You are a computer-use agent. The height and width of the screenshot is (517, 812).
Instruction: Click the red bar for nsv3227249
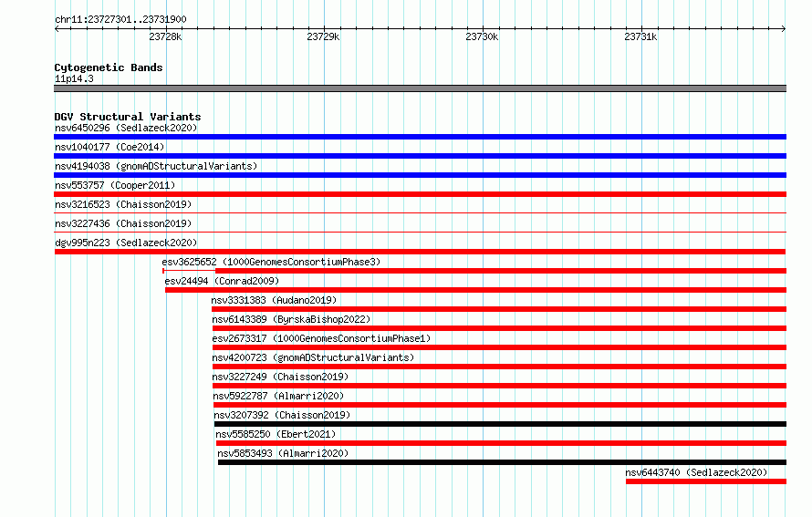click(x=499, y=386)
